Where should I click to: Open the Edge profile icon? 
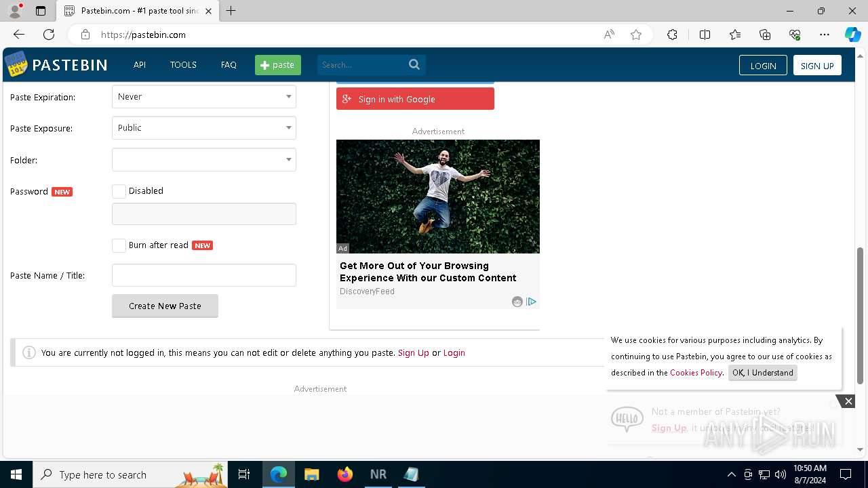point(15,11)
